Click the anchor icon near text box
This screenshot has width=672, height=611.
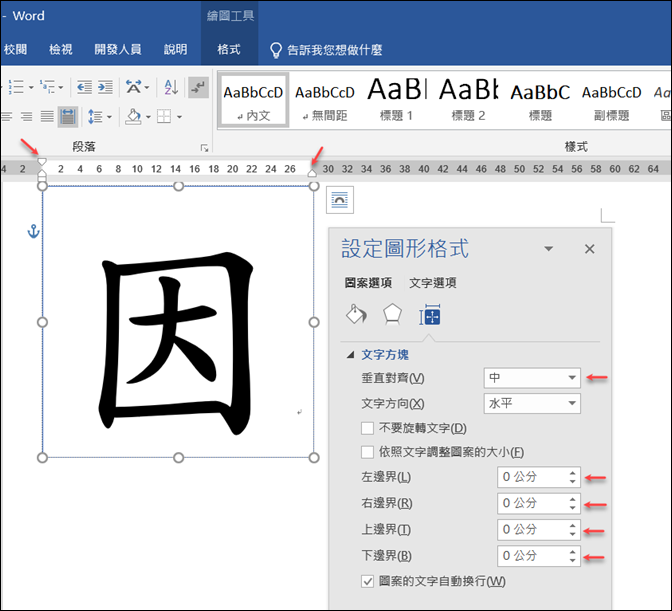click(33, 231)
